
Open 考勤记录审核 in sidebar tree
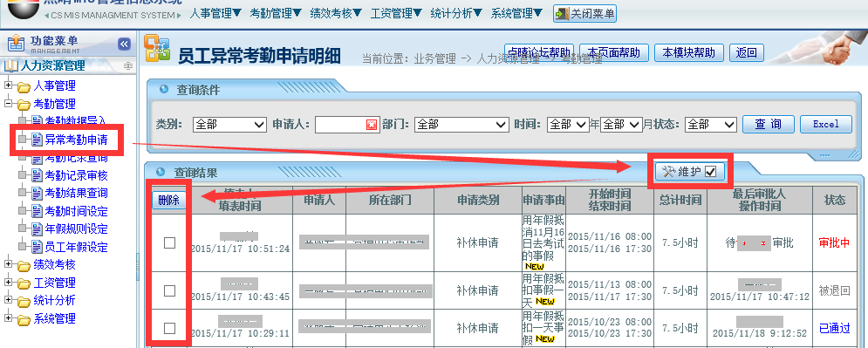pyautogui.click(x=77, y=175)
